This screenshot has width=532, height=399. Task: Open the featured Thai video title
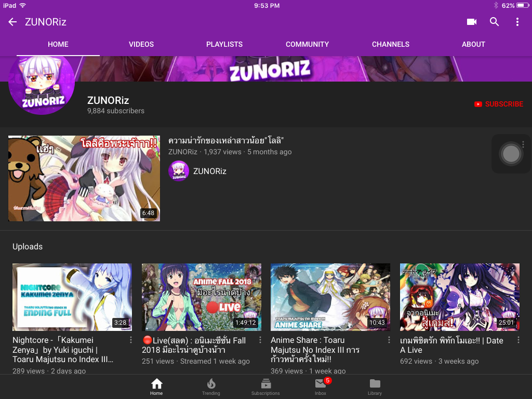coord(226,140)
